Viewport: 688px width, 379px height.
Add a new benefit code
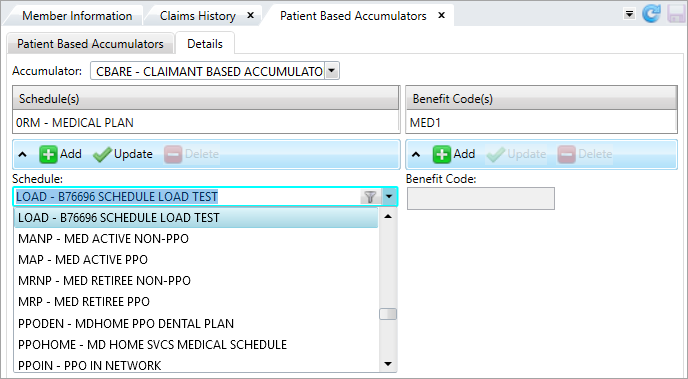454,154
